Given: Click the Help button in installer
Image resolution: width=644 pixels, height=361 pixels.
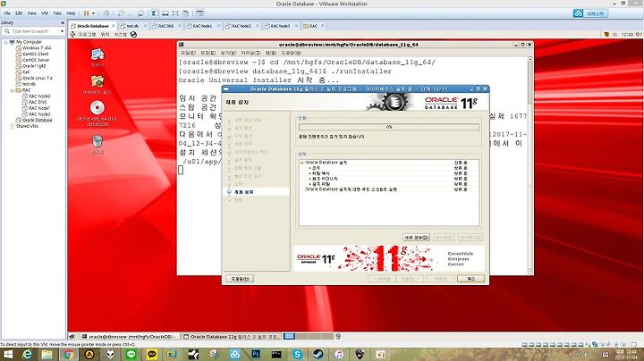Looking at the screenshot, I should tap(240, 279).
